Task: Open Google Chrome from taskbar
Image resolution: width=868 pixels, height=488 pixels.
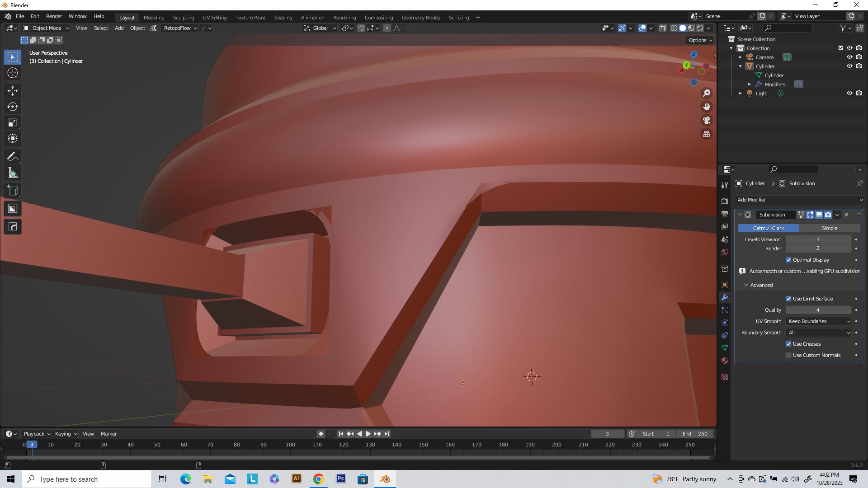Action: tap(319, 479)
